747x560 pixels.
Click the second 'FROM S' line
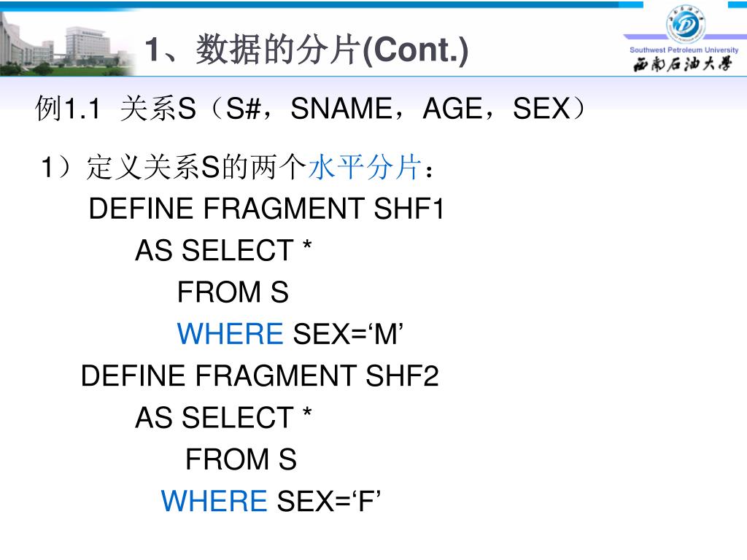241,459
